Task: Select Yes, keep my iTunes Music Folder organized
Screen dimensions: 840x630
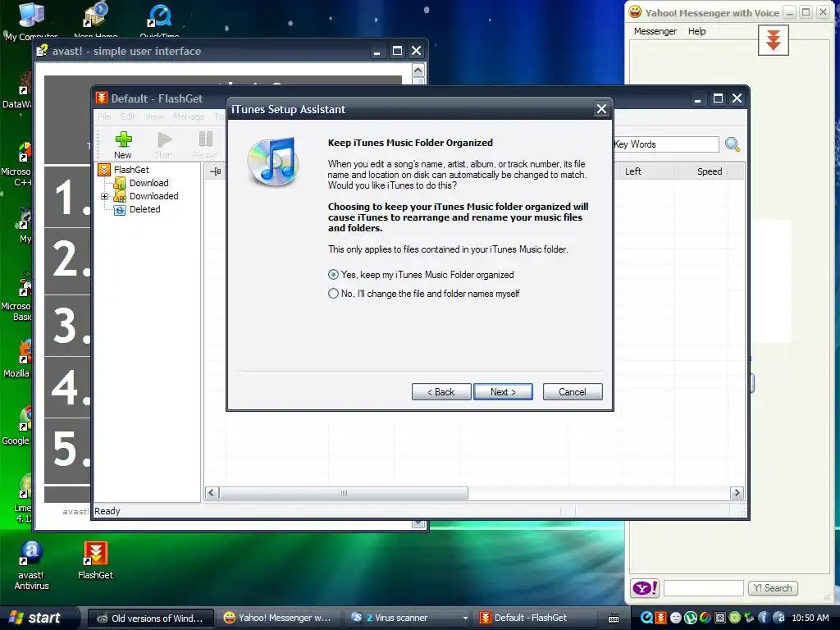Action: (421, 275)
